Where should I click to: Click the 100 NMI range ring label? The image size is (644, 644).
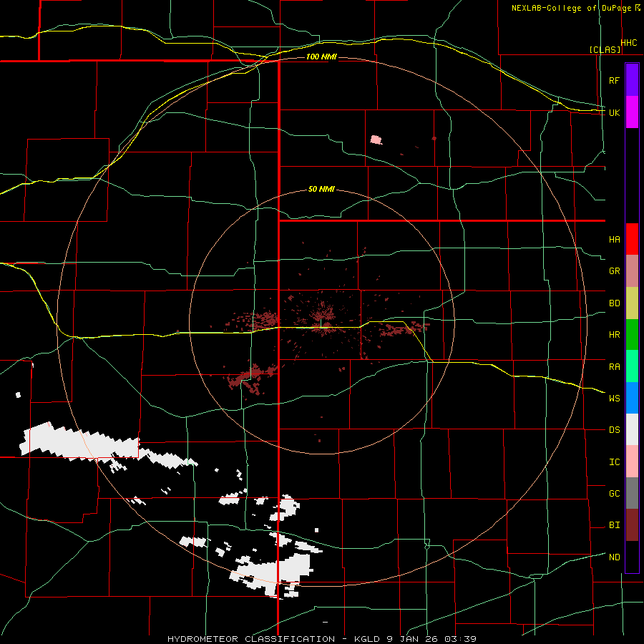321,57
